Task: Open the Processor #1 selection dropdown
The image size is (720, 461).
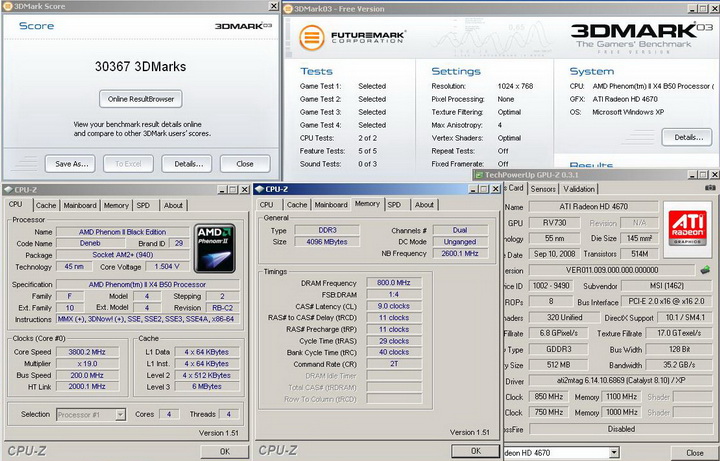Action: point(120,415)
